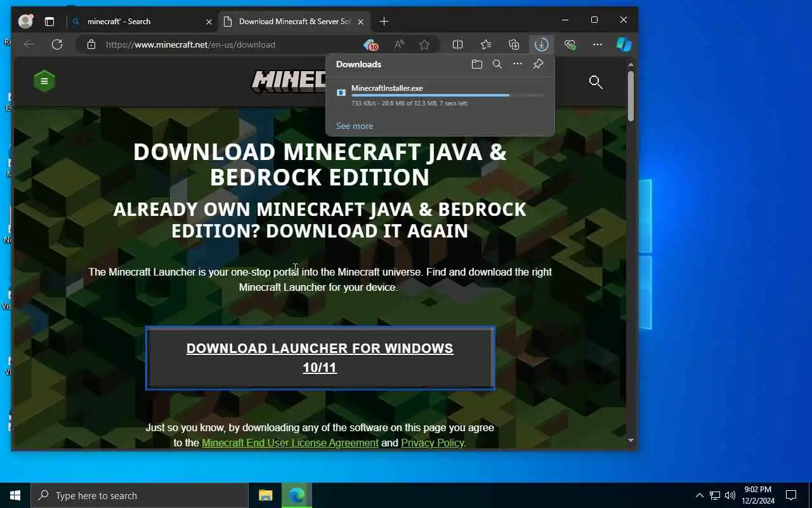Pin the Downloads panel

[x=538, y=64]
